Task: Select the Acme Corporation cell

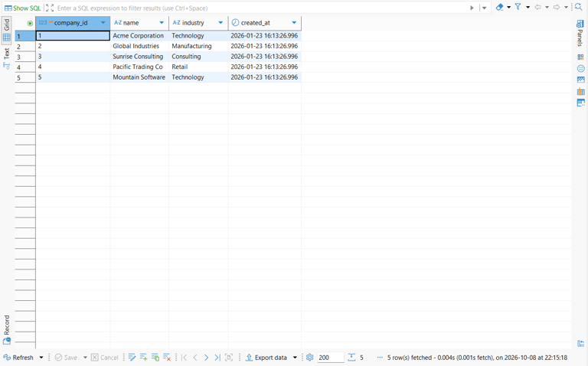Action: pos(139,36)
